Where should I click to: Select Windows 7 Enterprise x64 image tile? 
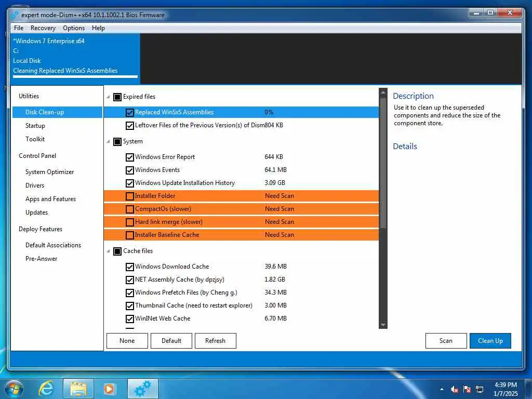(75, 58)
